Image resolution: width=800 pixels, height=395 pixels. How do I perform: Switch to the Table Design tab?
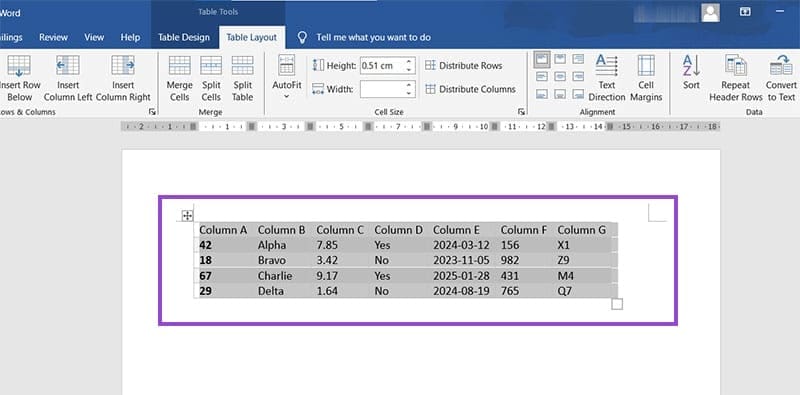pos(184,37)
